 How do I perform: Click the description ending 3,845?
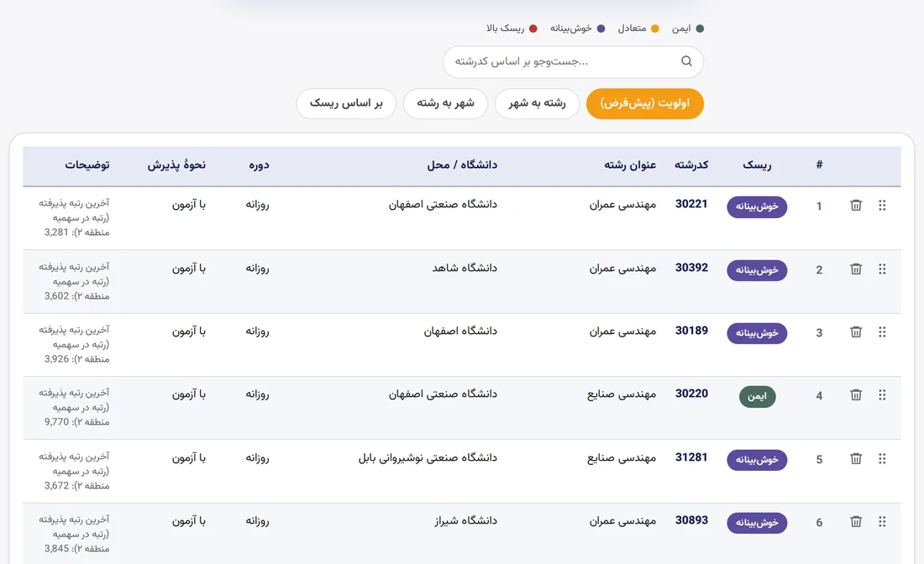[74, 534]
